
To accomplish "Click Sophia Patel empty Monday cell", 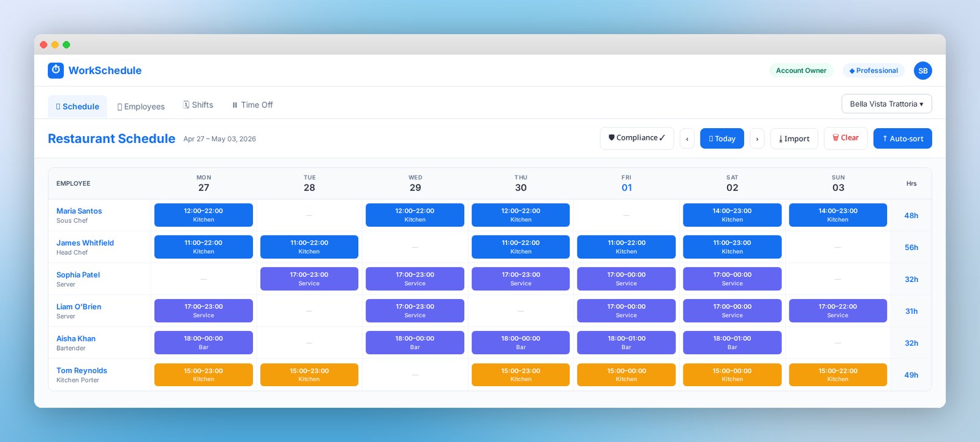I will pyautogui.click(x=203, y=279).
